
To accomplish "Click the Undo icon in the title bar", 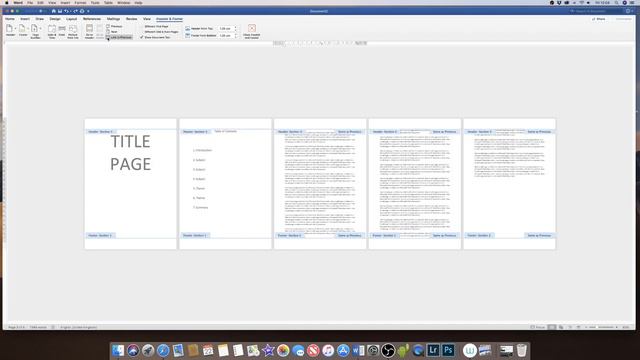I will tap(66, 11).
